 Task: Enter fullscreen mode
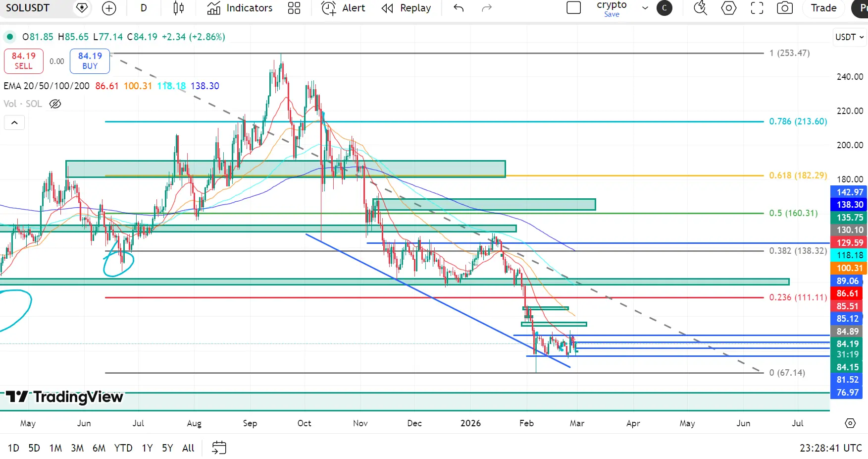coord(757,8)
